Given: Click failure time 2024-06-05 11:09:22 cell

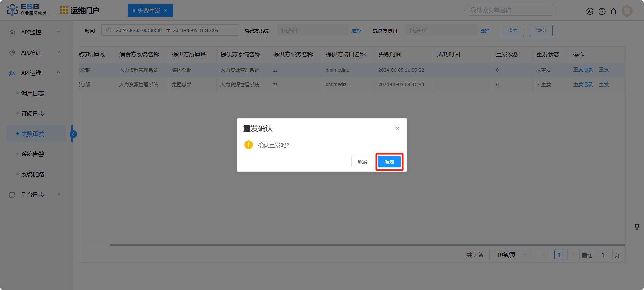Looking at the screenshot, I should point(401,70).
